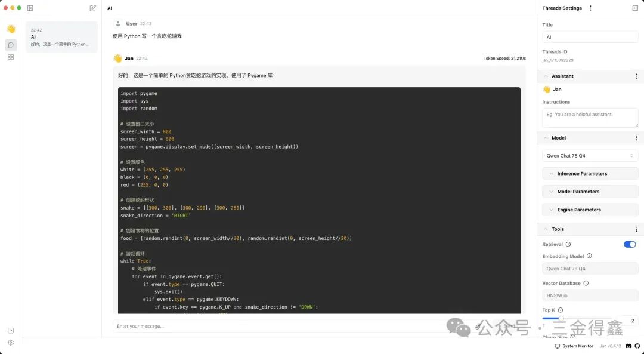Open the Qwen Chat 7B Q4 model dropdown
The image size is (644, 354).
(x=590, y=156)
